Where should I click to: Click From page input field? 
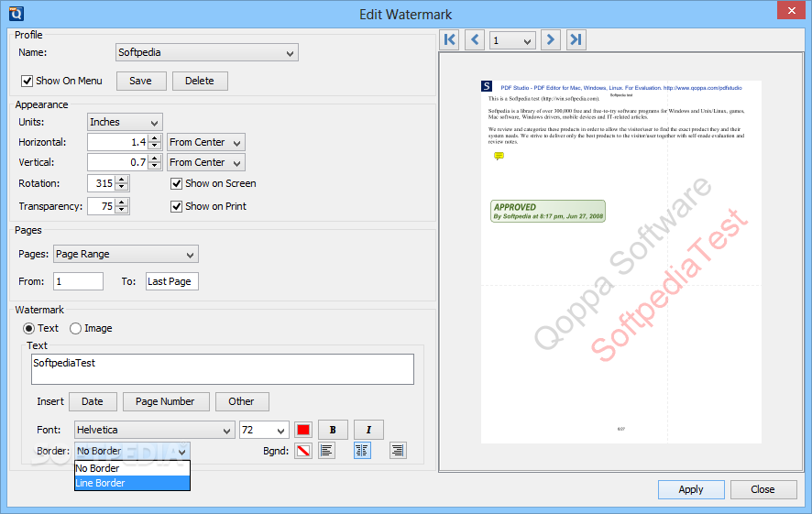coord(78,281)
